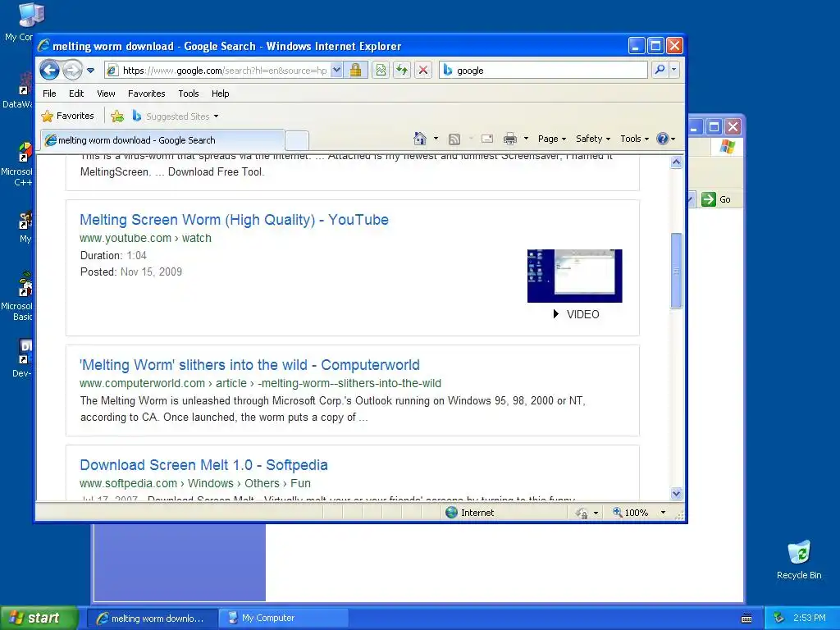
Task: Click the Stop loading red X icon
Action: click(423, 71)
